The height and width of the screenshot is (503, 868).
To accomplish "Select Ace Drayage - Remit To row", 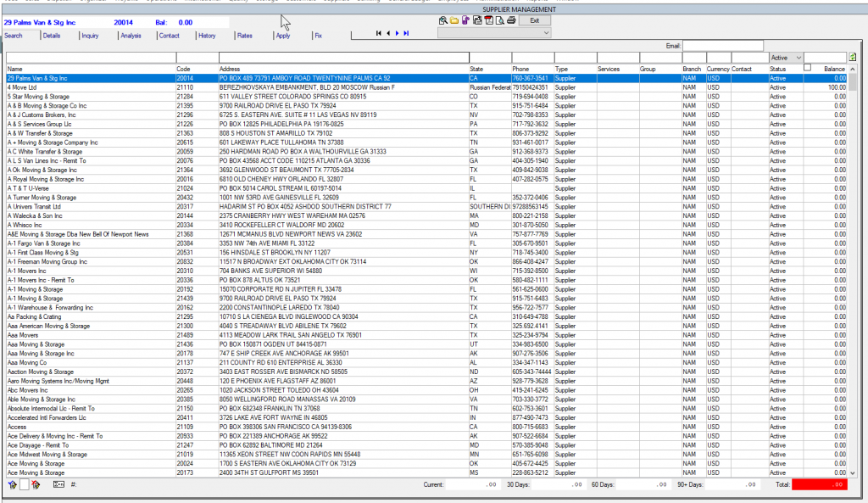I will [x=426, y=445].
